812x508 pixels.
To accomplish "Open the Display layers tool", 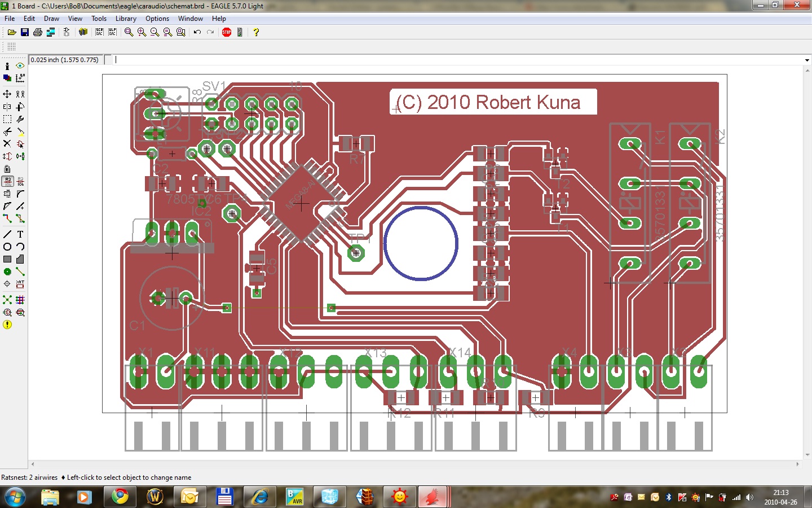I will [x=7, y=78].
